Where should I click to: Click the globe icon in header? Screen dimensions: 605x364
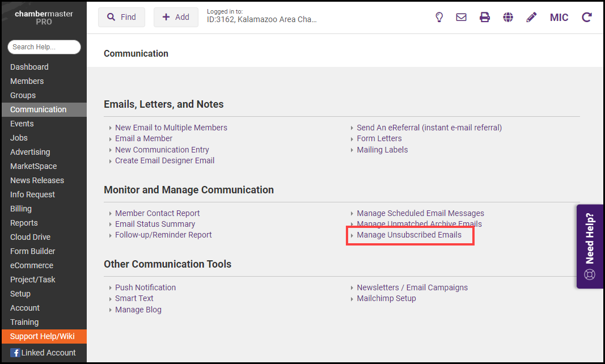pyautogui.click(x=508, y=17)
